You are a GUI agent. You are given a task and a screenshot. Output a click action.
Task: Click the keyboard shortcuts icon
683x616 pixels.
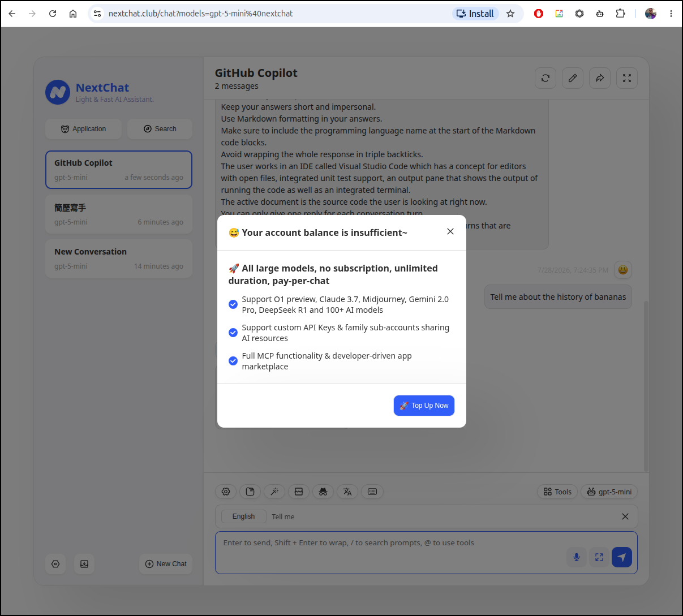(x=372, y=492)
